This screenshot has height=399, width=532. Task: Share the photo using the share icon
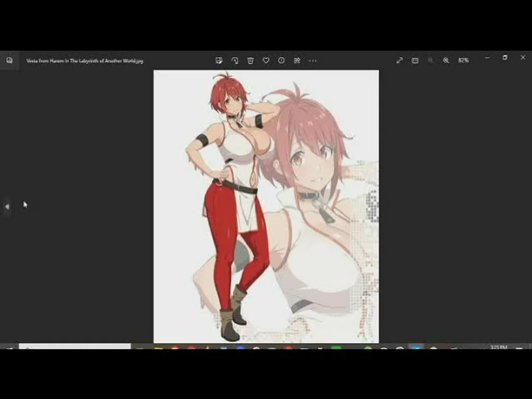297,61
